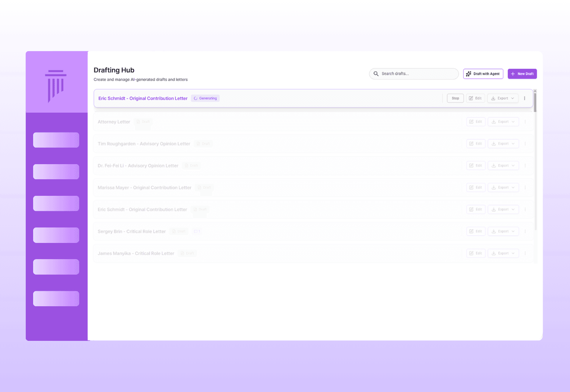Open the generating Eric Schmidt letter title

click(x=143, y=98)
